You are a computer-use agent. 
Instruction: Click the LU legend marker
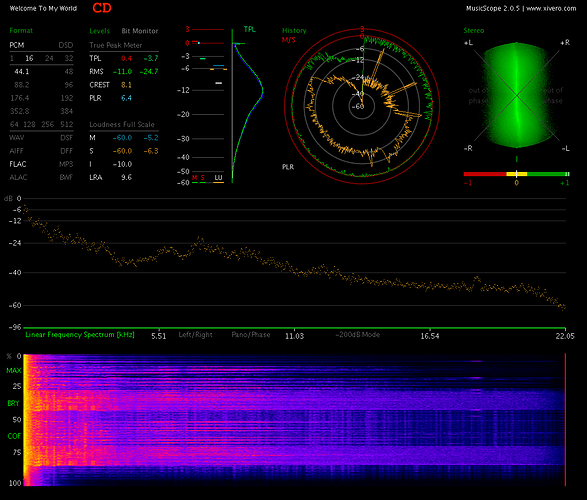pyautogui.click(x=218, y=178)
